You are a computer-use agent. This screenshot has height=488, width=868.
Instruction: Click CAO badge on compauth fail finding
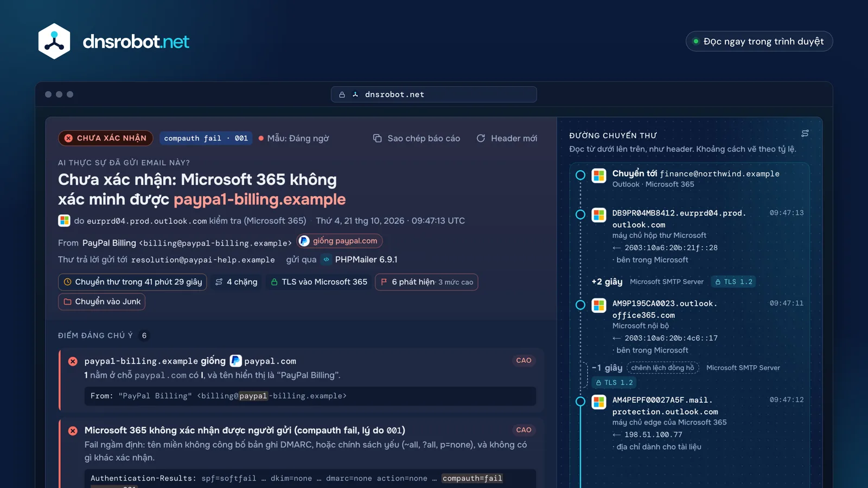524,430
